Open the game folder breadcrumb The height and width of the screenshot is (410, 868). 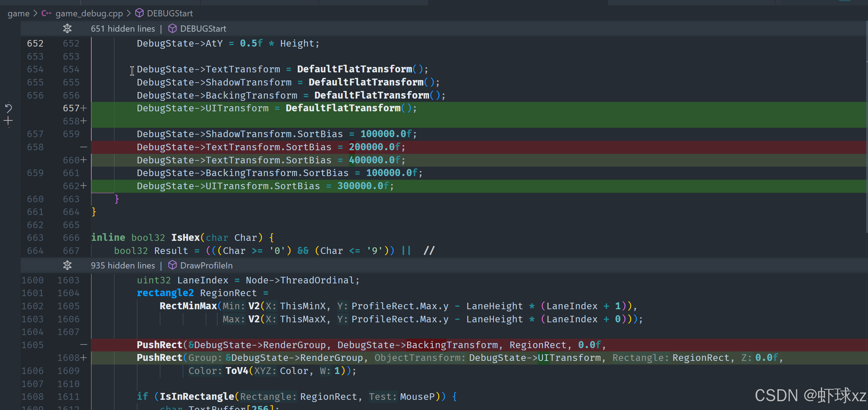(x=19, y=13)
